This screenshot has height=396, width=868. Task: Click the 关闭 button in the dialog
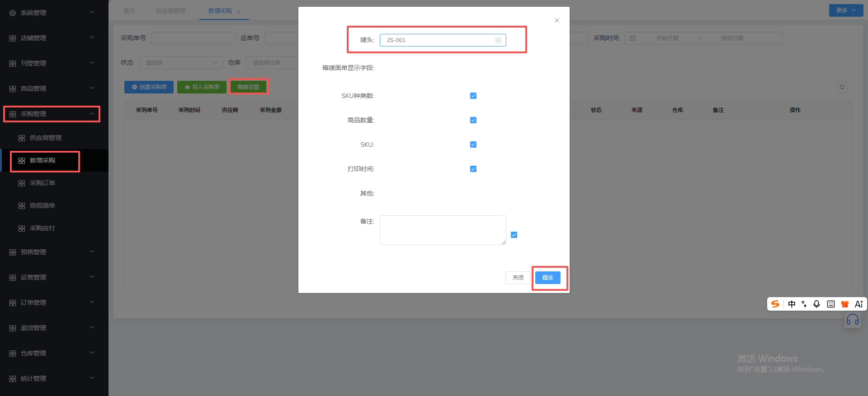pyautogui.click(x=518, y=278)
